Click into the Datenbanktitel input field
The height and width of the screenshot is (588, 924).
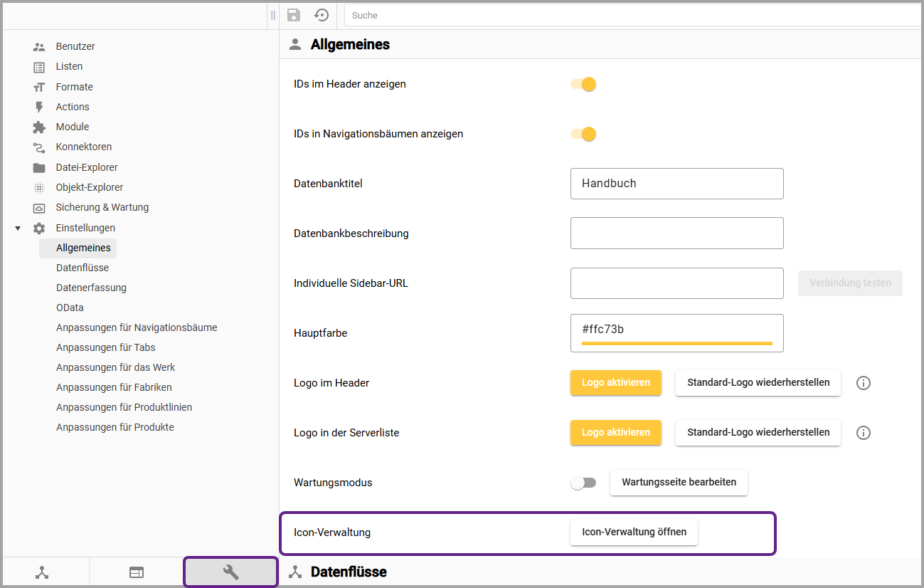[x=676, y=184]
